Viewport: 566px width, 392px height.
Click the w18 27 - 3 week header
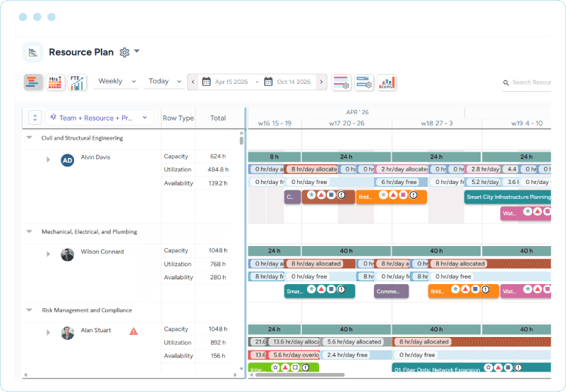click(437, 123)
